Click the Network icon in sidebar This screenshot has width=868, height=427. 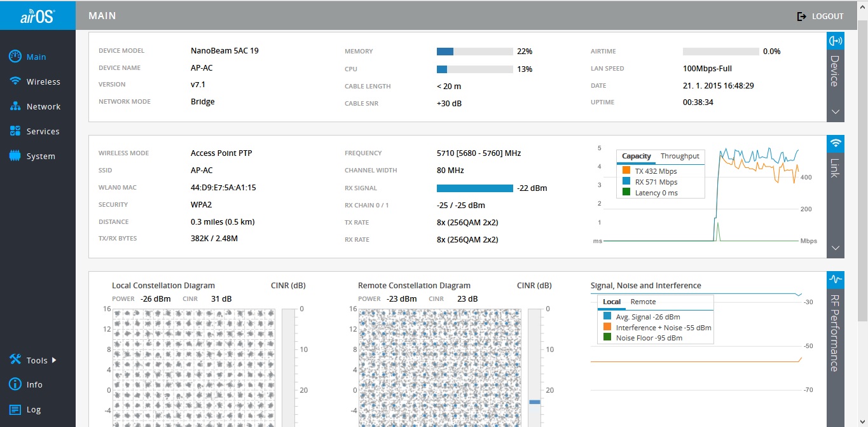click(x=15, y=106)
